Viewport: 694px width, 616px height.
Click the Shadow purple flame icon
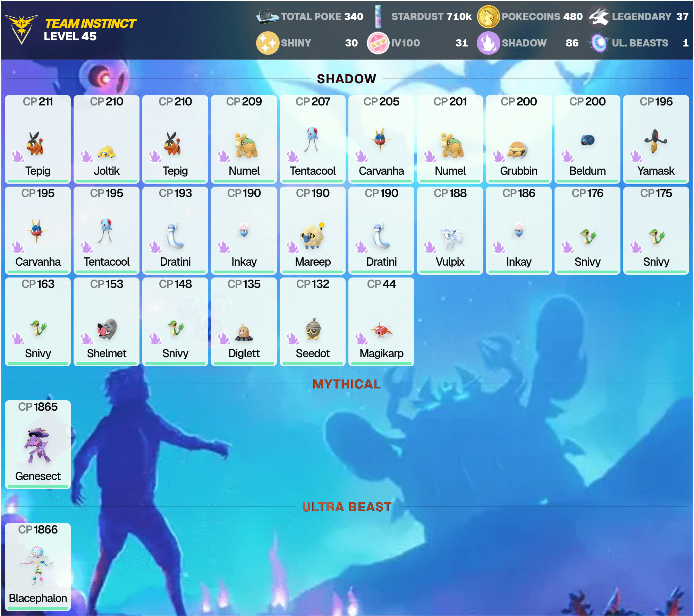click(488, 43)
